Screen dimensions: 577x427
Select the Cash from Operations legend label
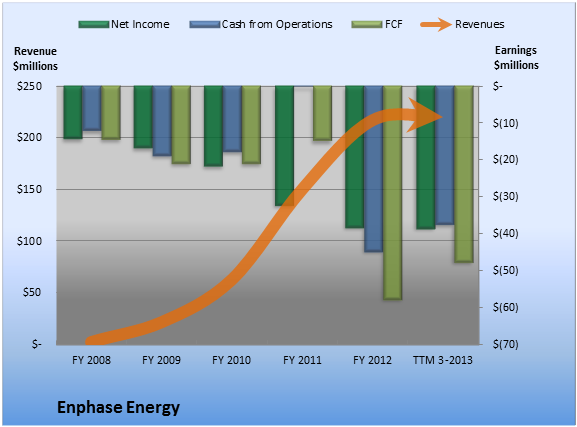pos(277,24)
